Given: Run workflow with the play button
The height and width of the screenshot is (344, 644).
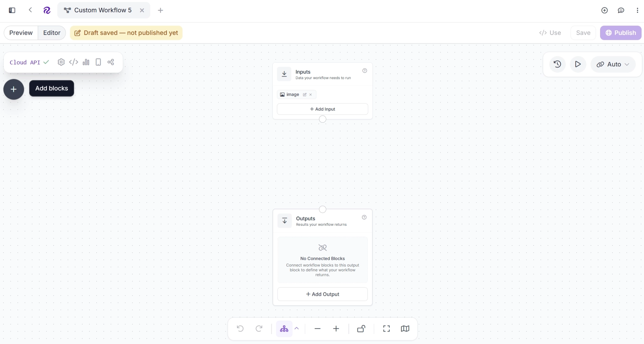Looking at the screenshot, I should pyautogui.click(x=578, y=64).
